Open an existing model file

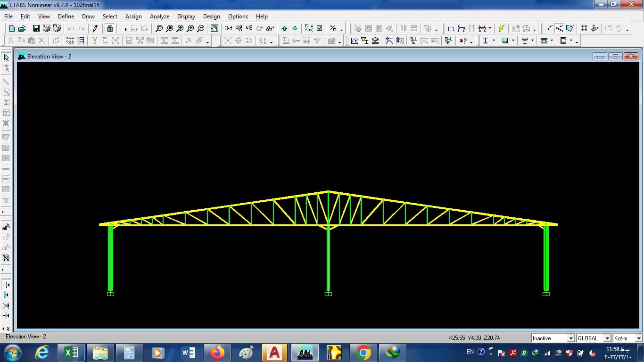22,28
